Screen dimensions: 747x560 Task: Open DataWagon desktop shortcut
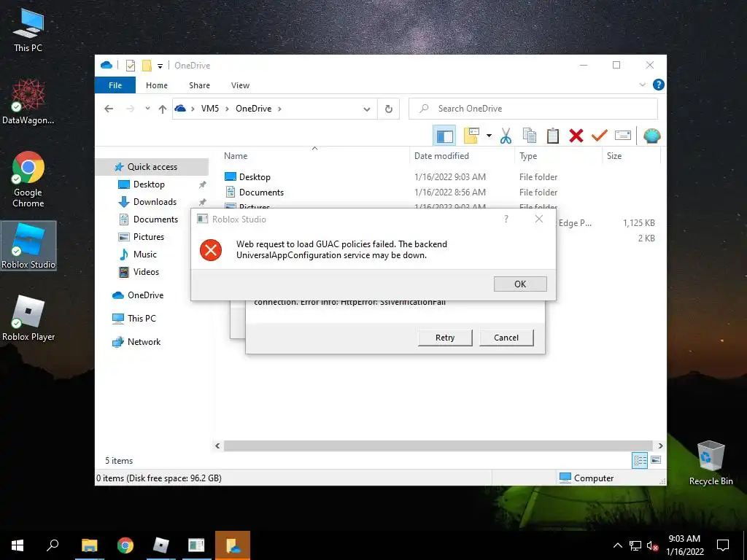[x=28, y=102]
